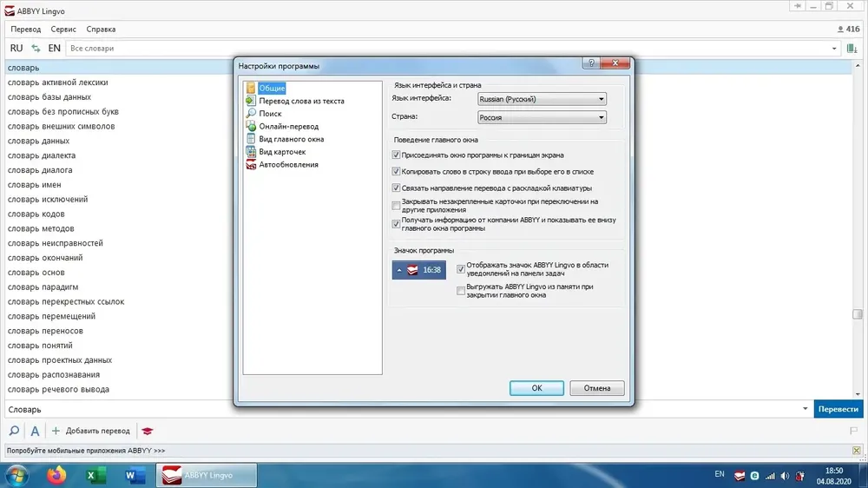Viewport: 868px width, 488px height.
Task: Enable 'Закрывать незакрепленные карточки' checkbox
Action: [396, 206]
